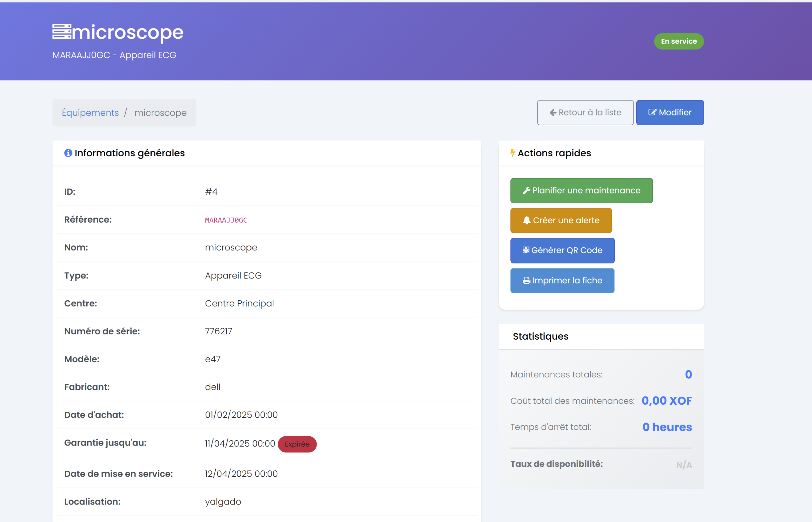Open the Équipements breadcrumb link

coord(90,113)
